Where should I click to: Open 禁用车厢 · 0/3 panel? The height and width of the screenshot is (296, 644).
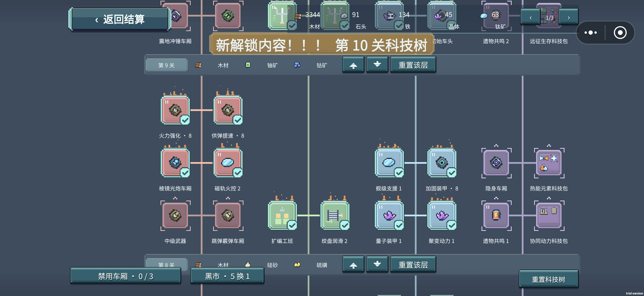[x=125, y=276]
